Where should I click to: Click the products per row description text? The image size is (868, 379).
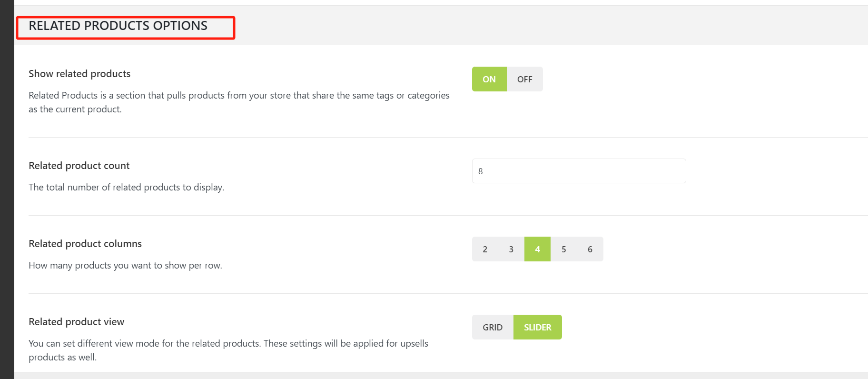click(125, 265)
